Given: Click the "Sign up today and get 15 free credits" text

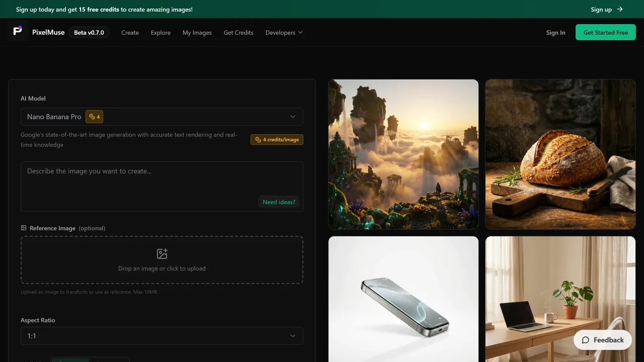Looking at the screenshot, I should (x=104, y=9).
